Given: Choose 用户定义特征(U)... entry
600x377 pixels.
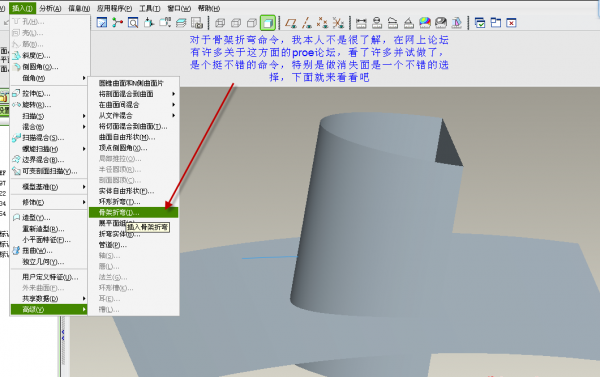Looking at the screenshot, I should click(x=50, y=277).
